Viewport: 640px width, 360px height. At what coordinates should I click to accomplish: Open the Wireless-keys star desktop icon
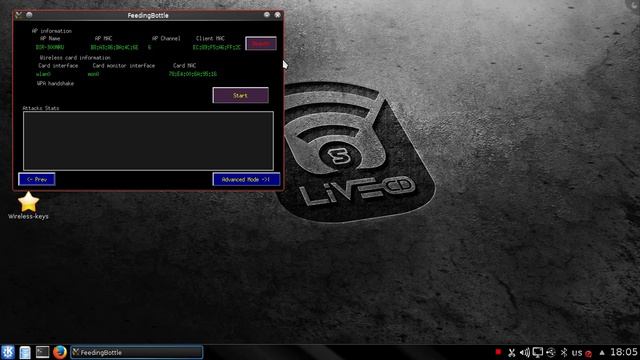(28, 206)
